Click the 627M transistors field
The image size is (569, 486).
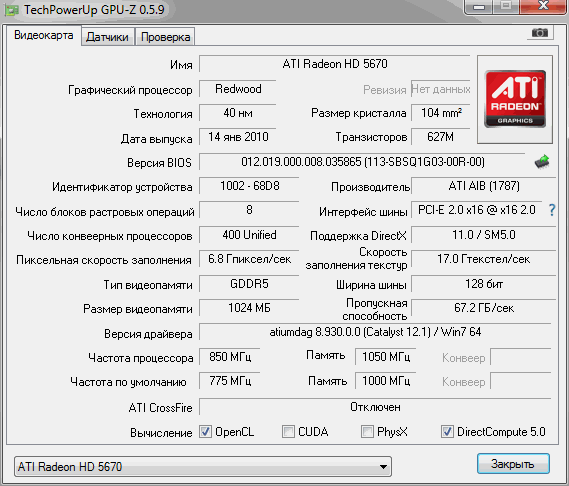pos(441,137)
